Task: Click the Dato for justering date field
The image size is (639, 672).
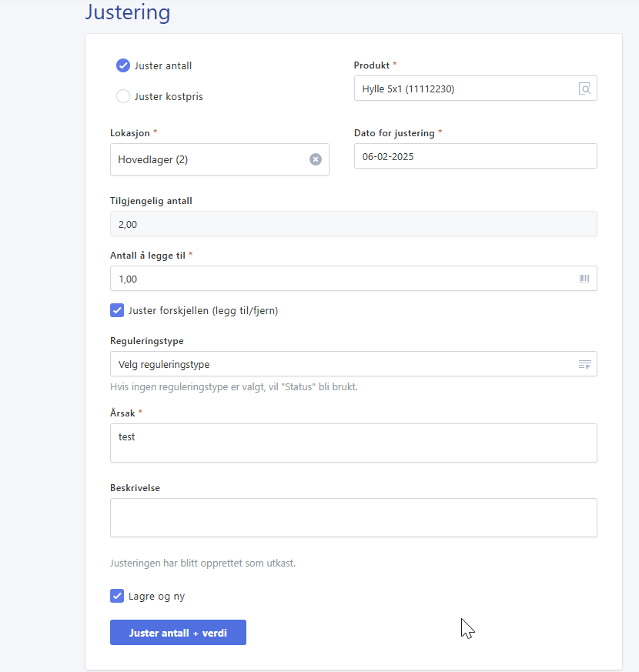Action: click(x=475, y=155)
